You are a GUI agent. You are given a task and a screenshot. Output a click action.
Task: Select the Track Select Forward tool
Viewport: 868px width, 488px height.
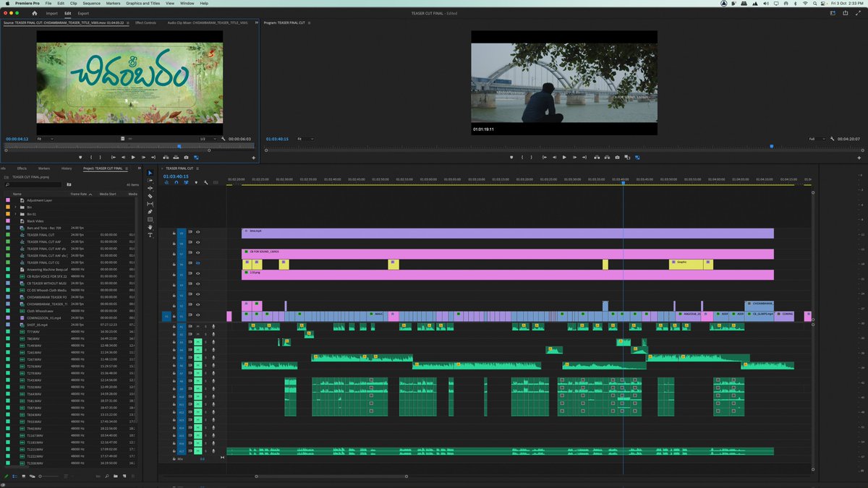coord(150,179)
